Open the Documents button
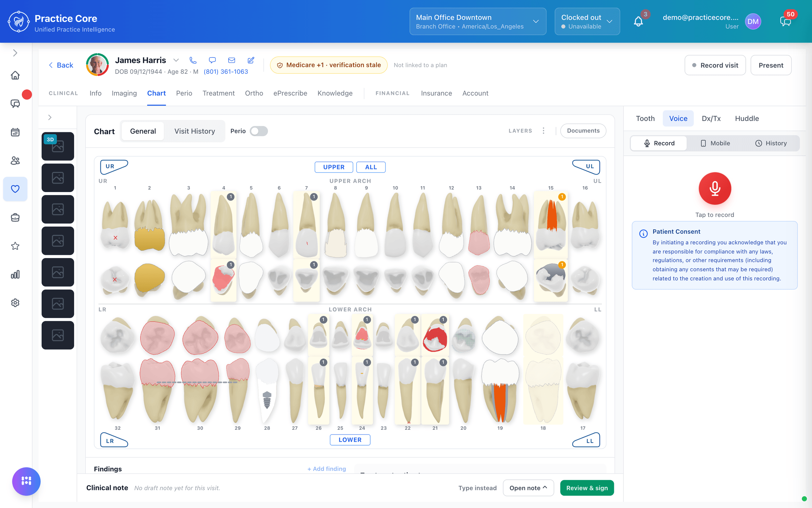The height and width of the screenshot is (508, 812). pos(583,131)
